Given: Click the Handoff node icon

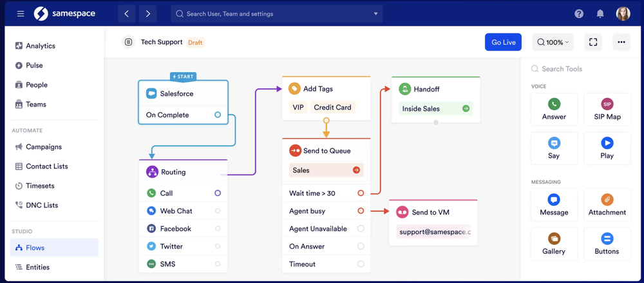Looking at the screenshot, I should [405, 89].
